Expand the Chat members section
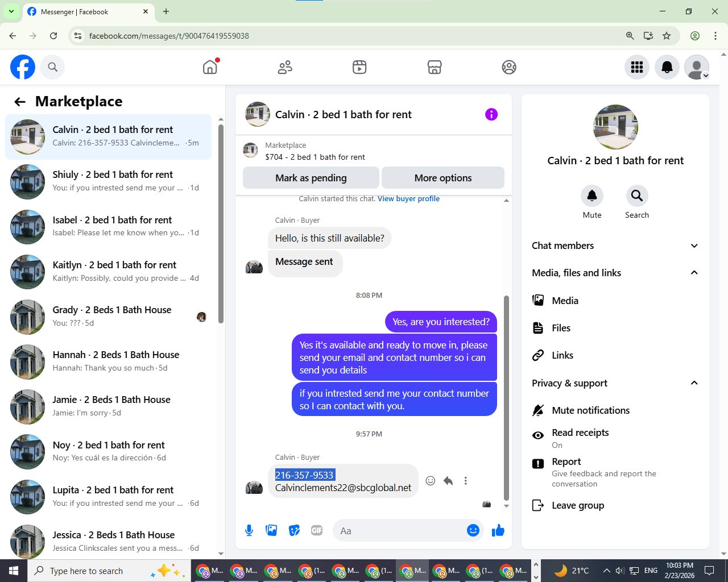 point(615,246)
